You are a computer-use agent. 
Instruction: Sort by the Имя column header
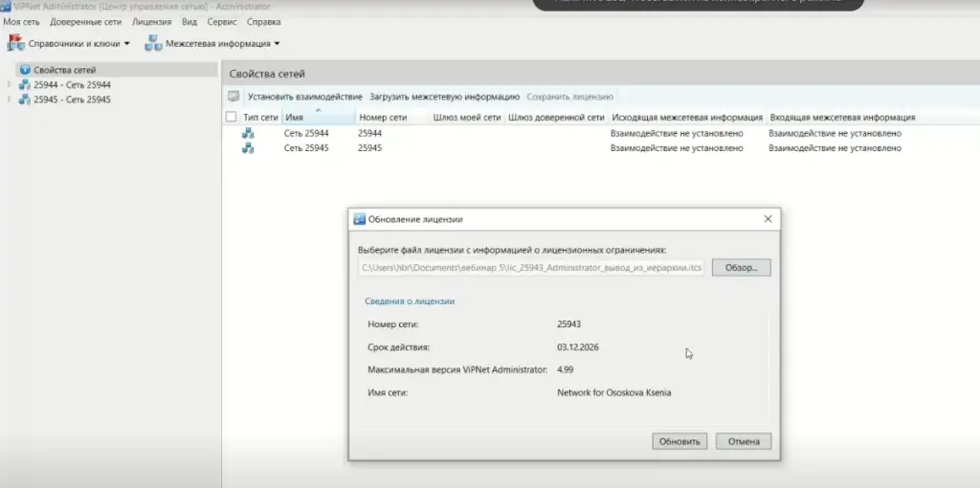tap(318, 117)
